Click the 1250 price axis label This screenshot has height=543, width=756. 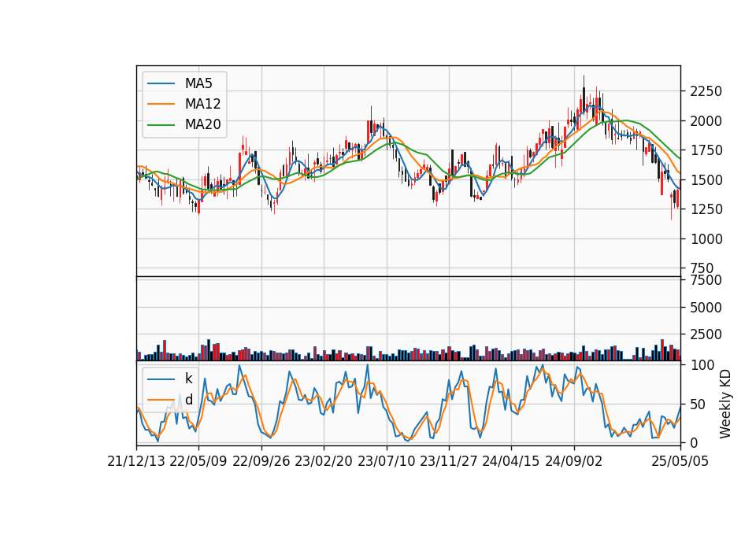[706, 209]
